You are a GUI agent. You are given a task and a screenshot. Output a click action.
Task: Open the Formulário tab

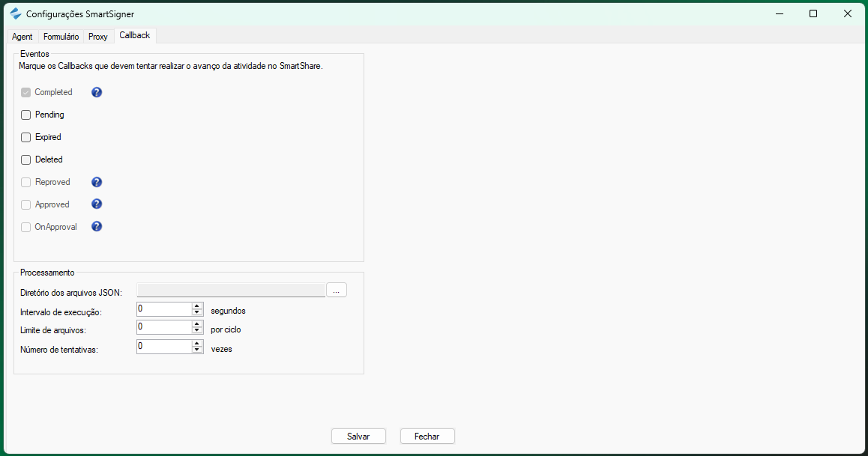pos(61,37)
